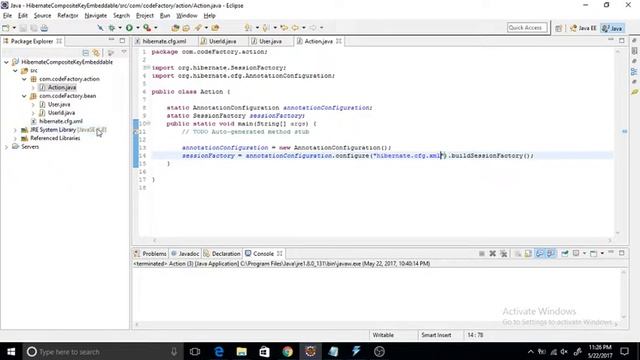The image size is (640, 360).
Task: Click the Skip All Breakpoints icon
Action: click(100, 28)
